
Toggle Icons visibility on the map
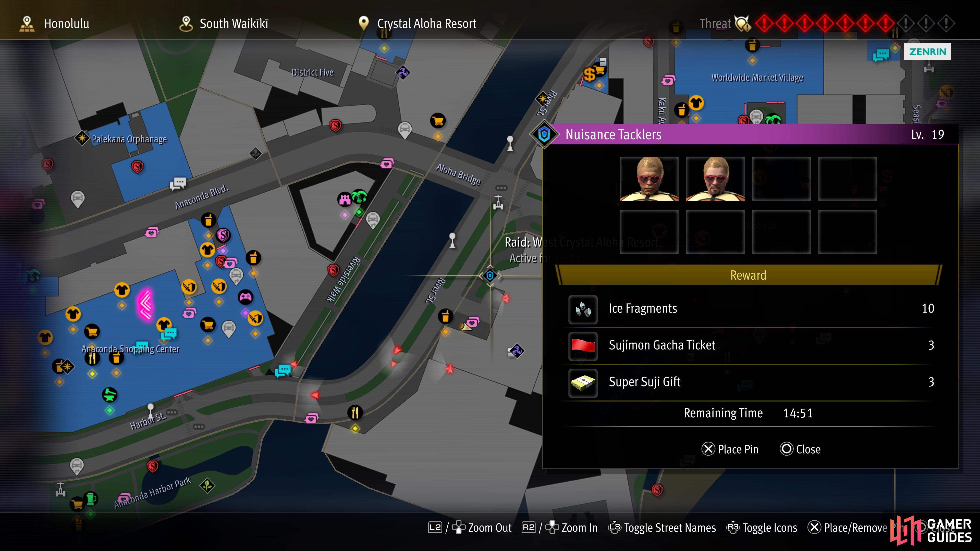762,528
